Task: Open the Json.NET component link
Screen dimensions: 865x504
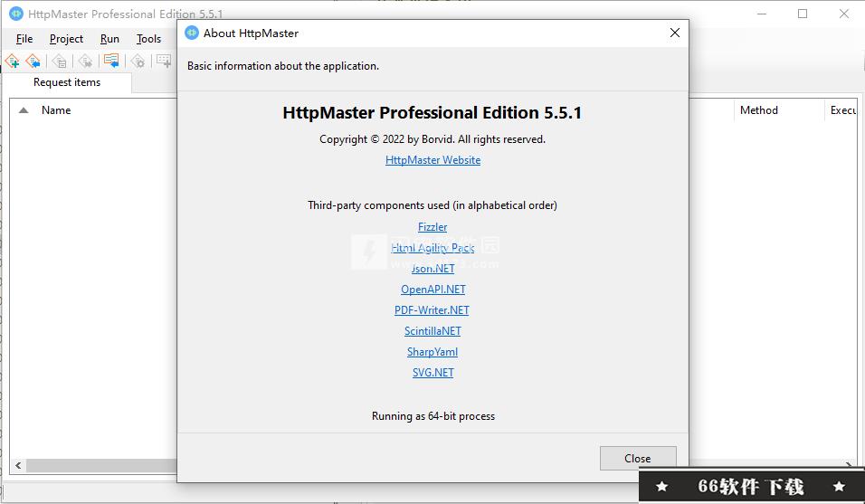Action: point(433,269)
